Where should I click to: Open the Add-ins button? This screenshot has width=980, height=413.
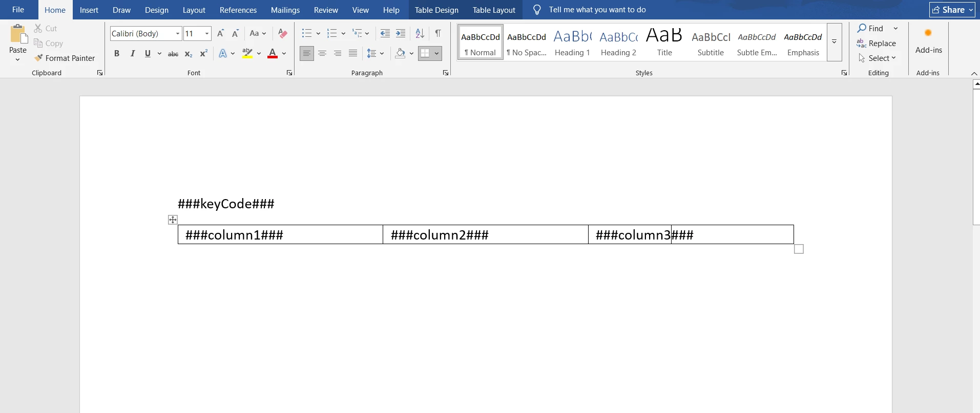(x=928, y=41)
